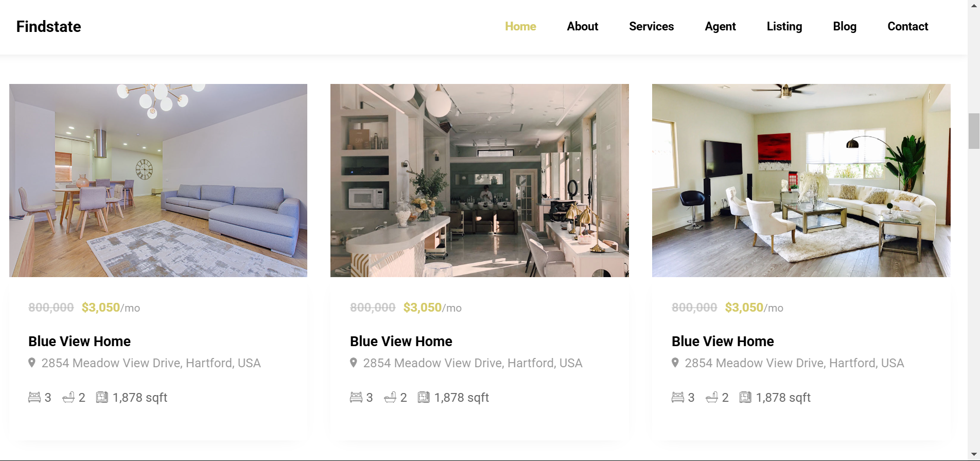Click the bed icon on the first listing
Viewport: 980px width, 461px height.
(34, 398)
